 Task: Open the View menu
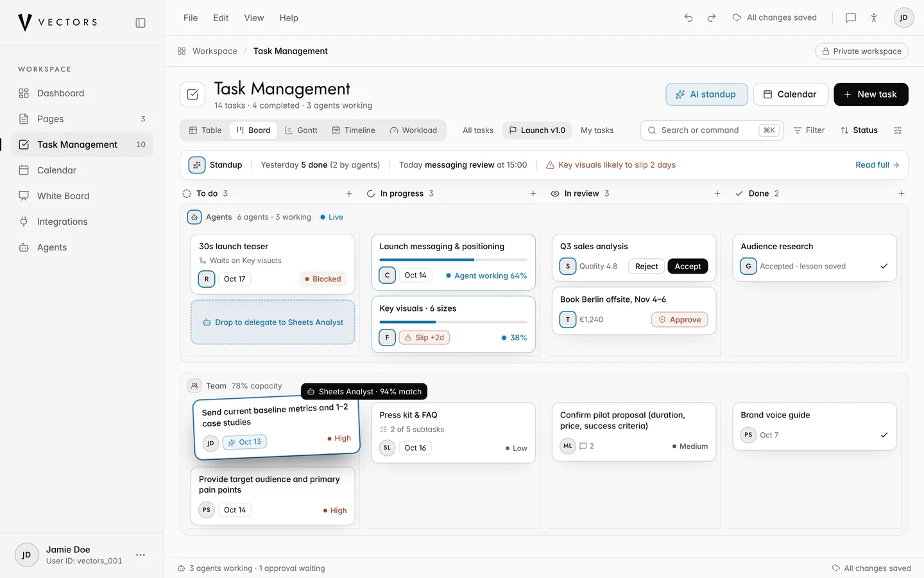254,18
